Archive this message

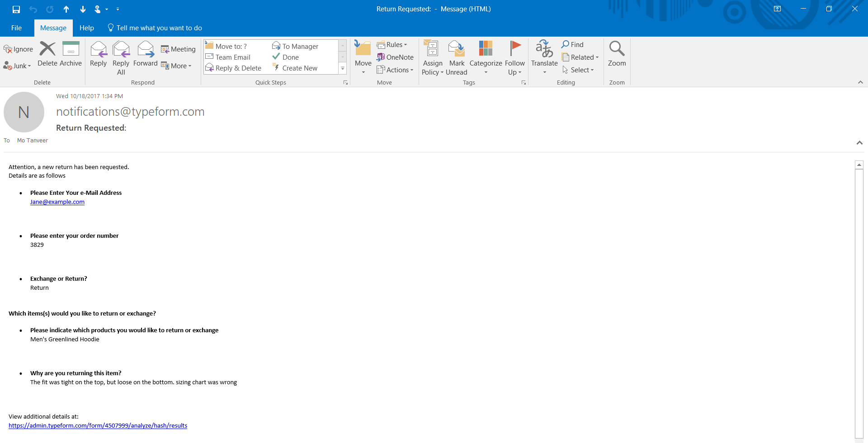tap(71, 54)
